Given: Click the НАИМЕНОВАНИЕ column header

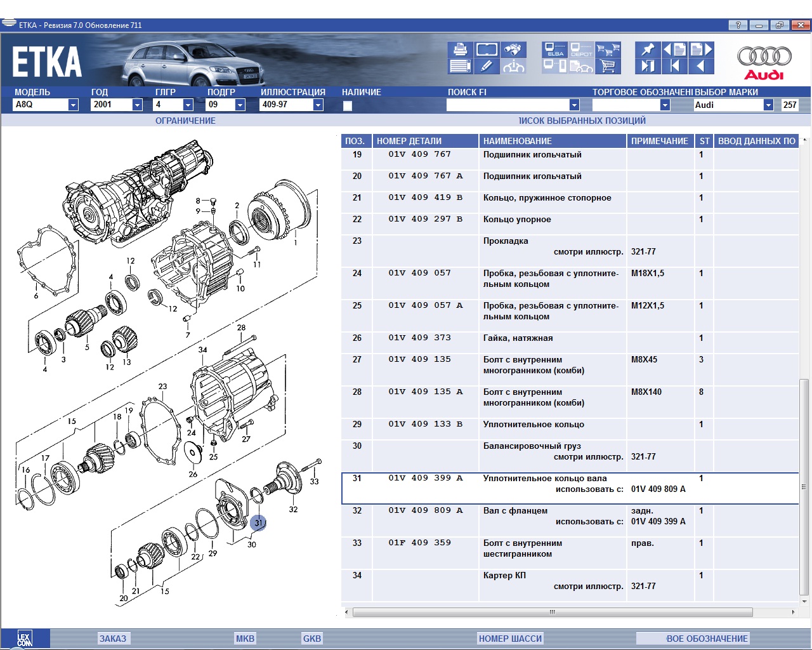Looking at the screenshot, I should pos(553,141).
